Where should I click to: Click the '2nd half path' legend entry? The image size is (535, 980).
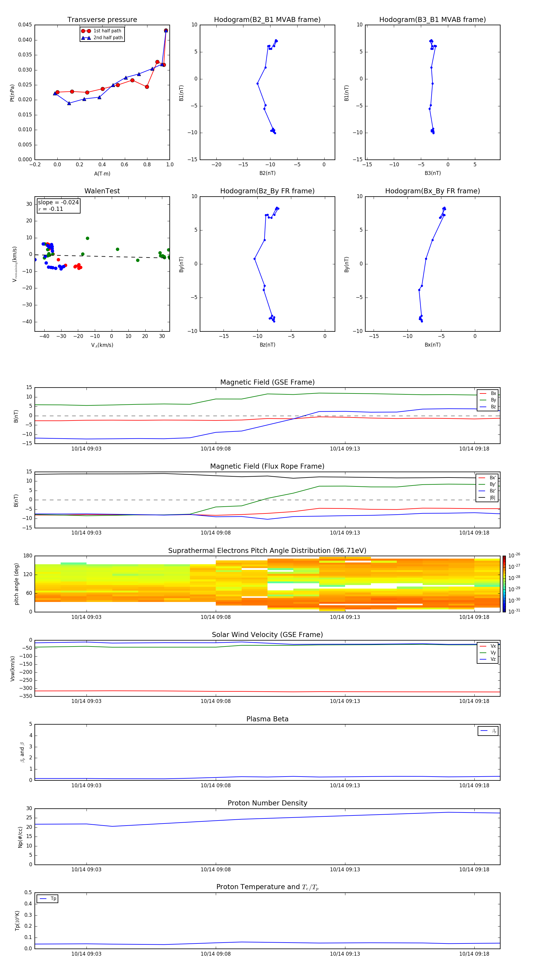[x=102, y=38]
